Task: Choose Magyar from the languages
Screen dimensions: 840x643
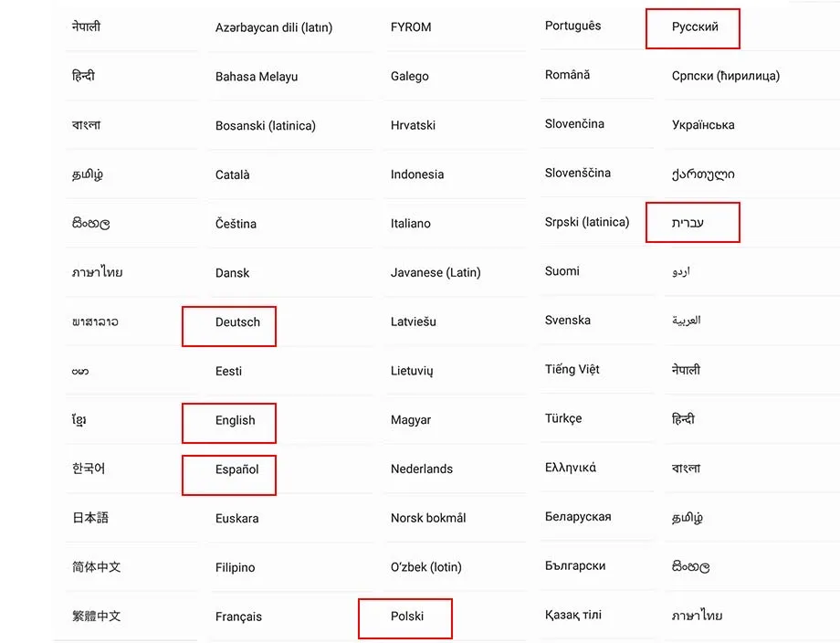Action: [x=411, y=420]
